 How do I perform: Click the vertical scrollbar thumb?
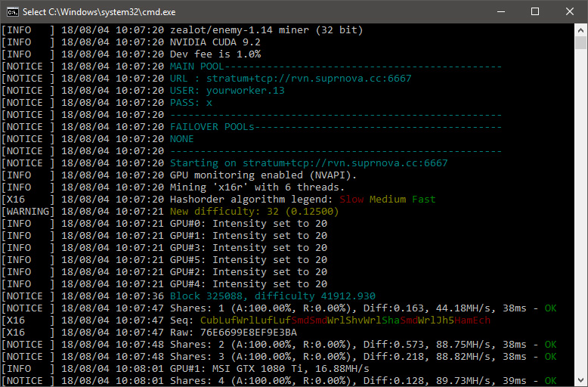[581, 43]
